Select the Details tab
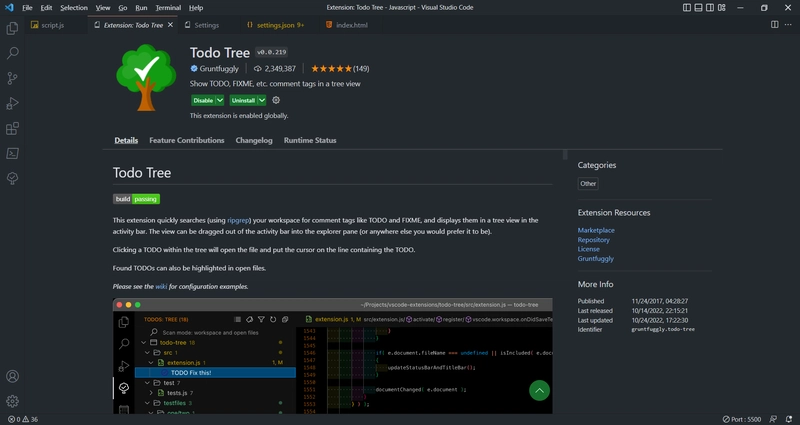 click(x=126, y=140)
